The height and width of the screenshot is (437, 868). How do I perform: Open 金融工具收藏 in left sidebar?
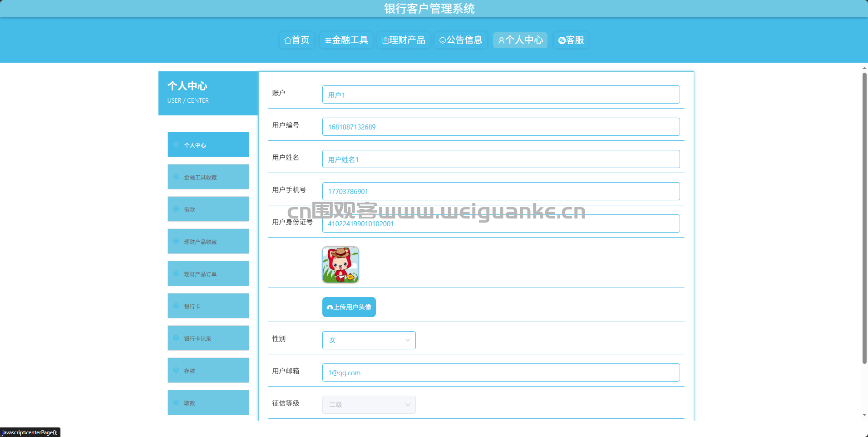[208, 177]
